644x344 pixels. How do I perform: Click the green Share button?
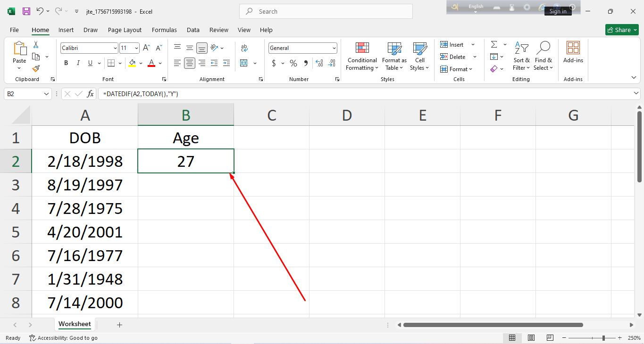coord(622,30)
